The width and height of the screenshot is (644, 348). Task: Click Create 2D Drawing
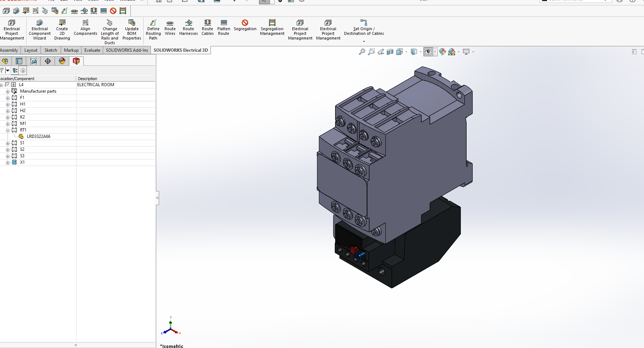point(62,29)
